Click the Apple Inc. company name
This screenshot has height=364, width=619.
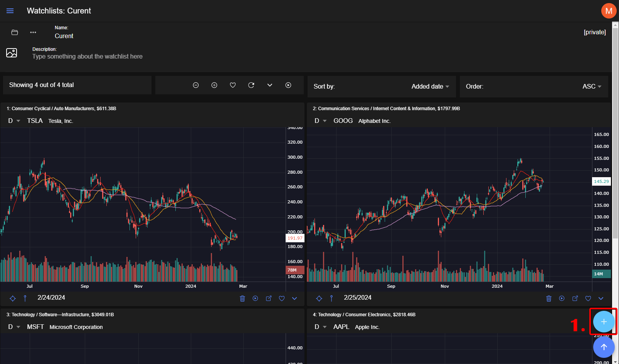click(x=367, y=327)
